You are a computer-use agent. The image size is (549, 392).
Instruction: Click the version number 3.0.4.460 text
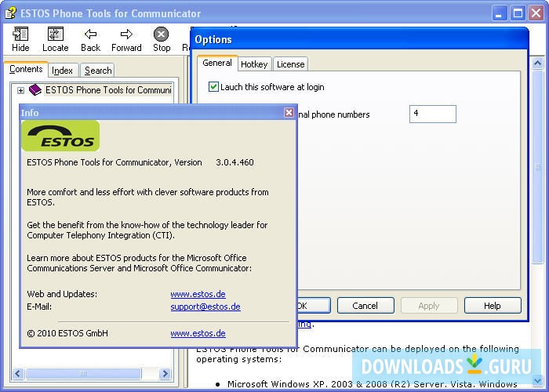235,162
